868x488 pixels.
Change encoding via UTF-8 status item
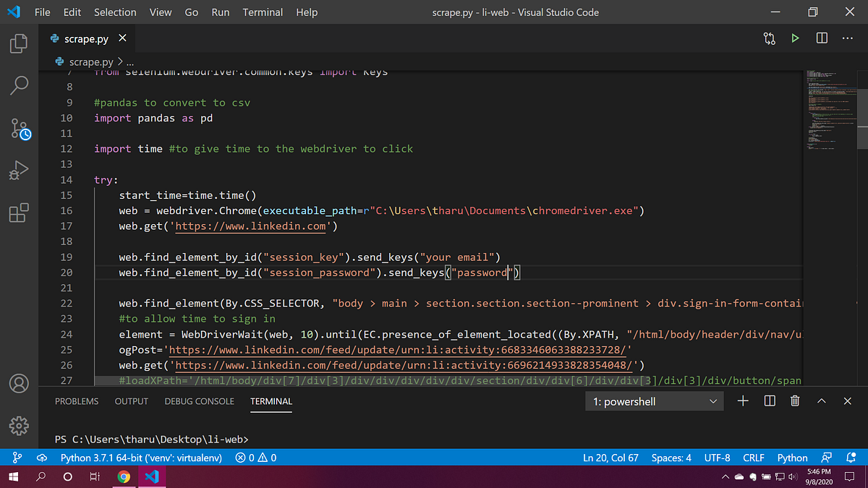717,458
